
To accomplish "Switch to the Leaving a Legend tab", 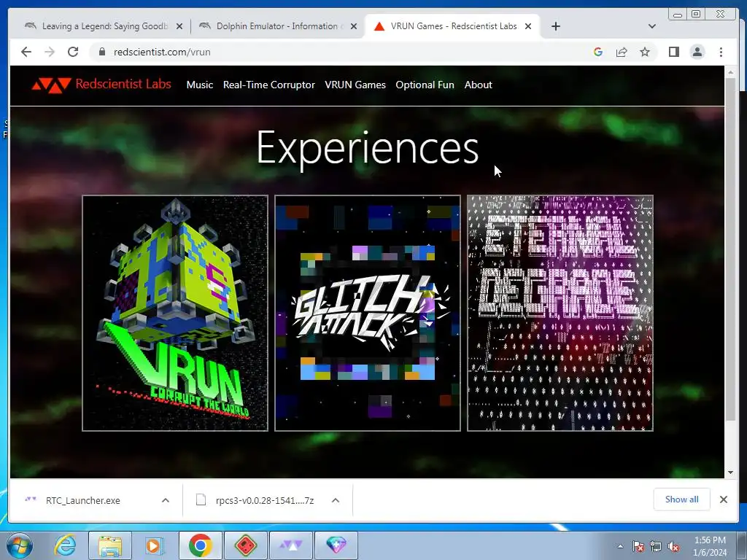I will (103, 26).
